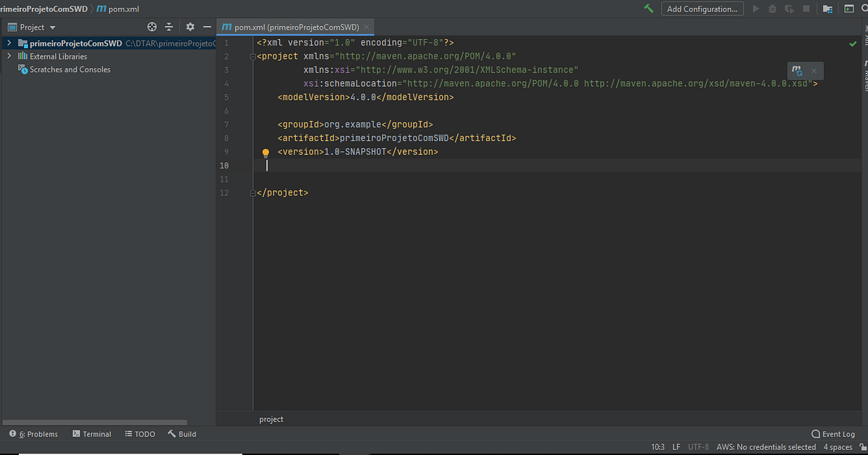Open the Project panel settings gear
Image resolution: width=868 pixels, height=455 pixels.
click(x=189, y=26)
